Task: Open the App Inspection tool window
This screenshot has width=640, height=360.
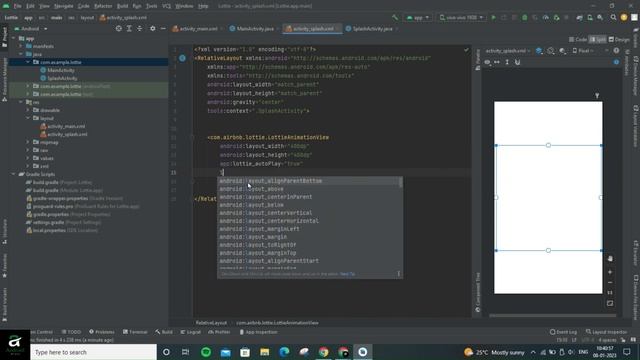Action: tap(258, 332)
